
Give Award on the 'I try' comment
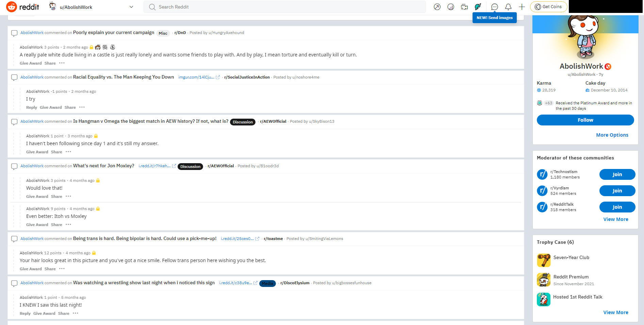point(51,107)
